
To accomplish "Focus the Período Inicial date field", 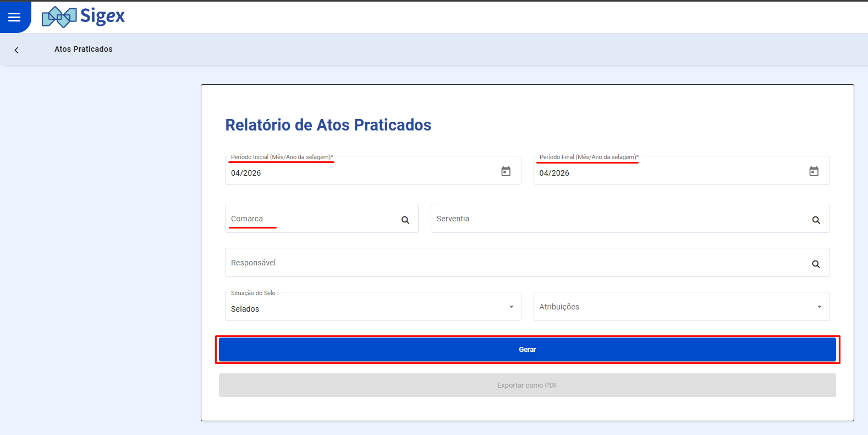I will [x=358, y=173].
